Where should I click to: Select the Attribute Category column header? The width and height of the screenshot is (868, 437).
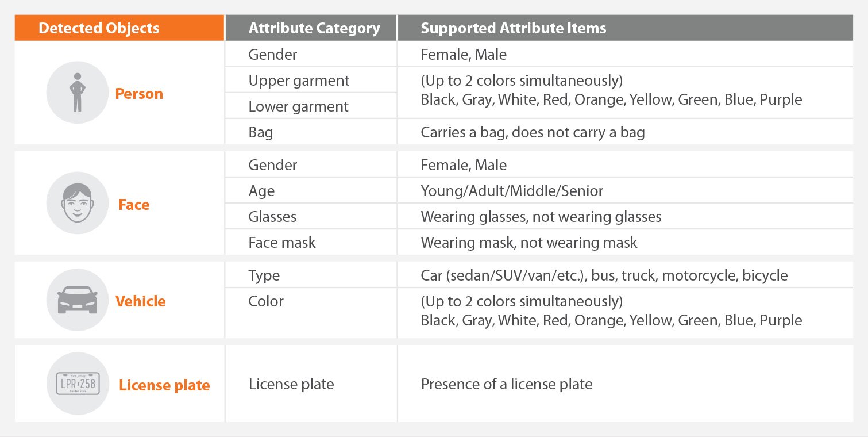click(x=311, y=28)
